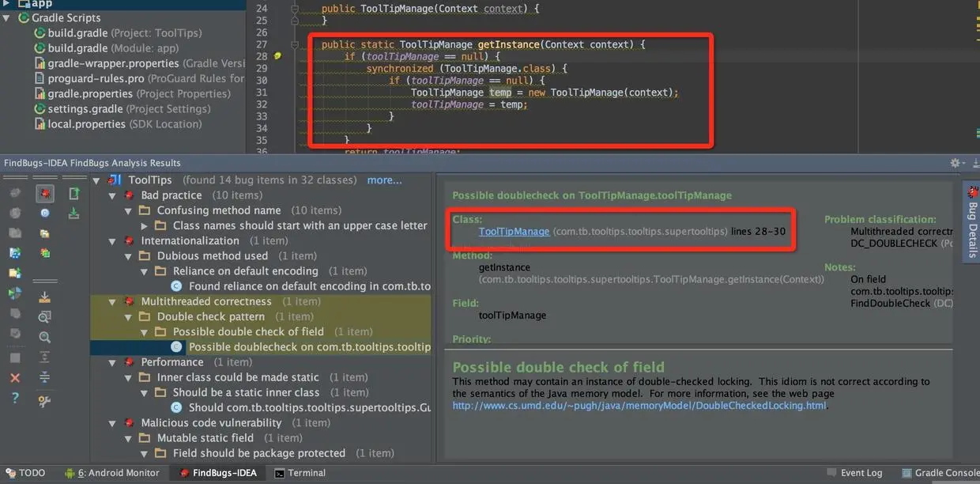Expand all tree nodes icon

point(45,356)
